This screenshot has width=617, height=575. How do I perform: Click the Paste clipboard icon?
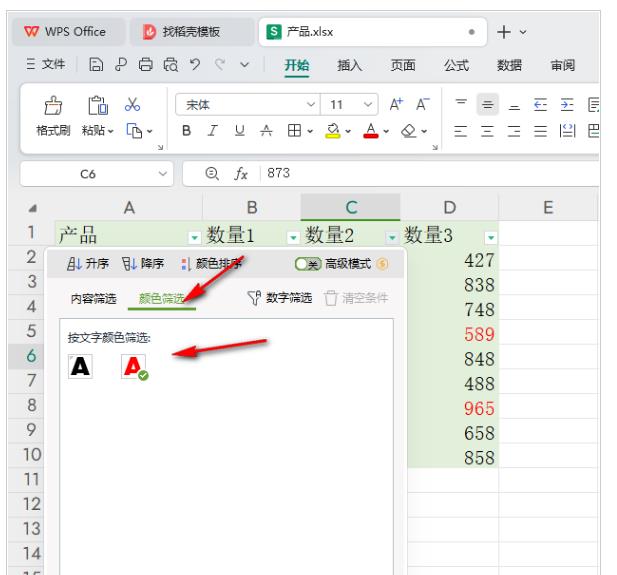98,105
